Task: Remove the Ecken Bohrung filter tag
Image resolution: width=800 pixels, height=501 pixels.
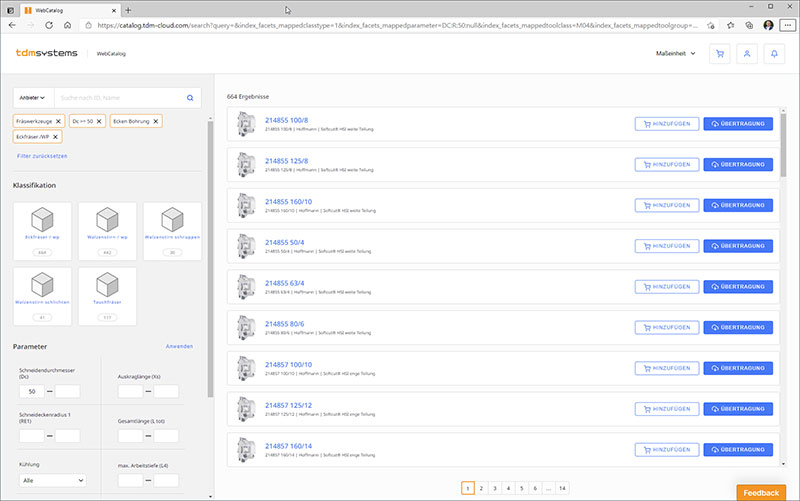Action: click(x=156, y=121)
